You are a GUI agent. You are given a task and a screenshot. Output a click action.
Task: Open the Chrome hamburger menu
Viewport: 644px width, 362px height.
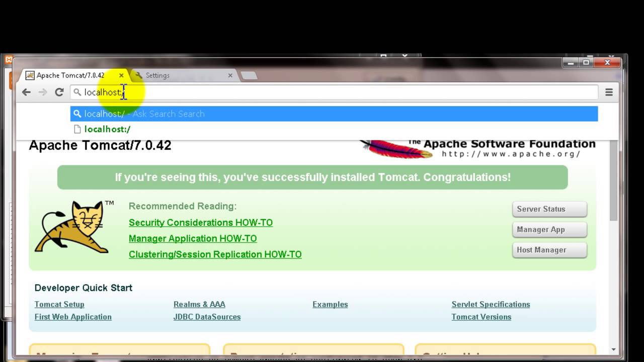pyautogui.click(x=609, y=92)
